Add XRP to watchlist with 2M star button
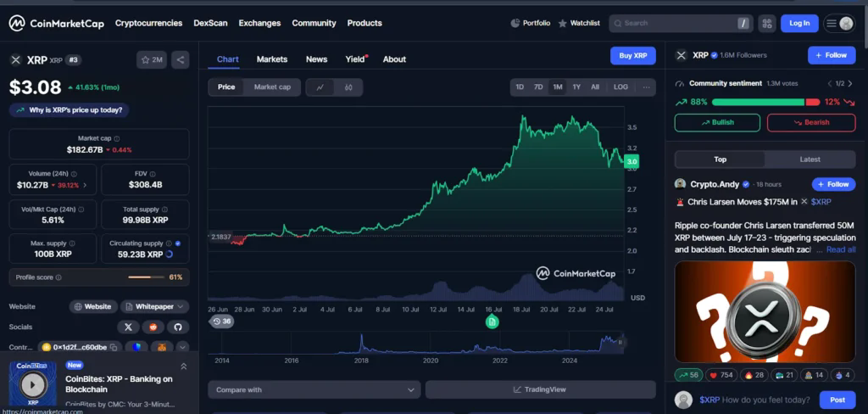868x414 pixels. point(152,60)
